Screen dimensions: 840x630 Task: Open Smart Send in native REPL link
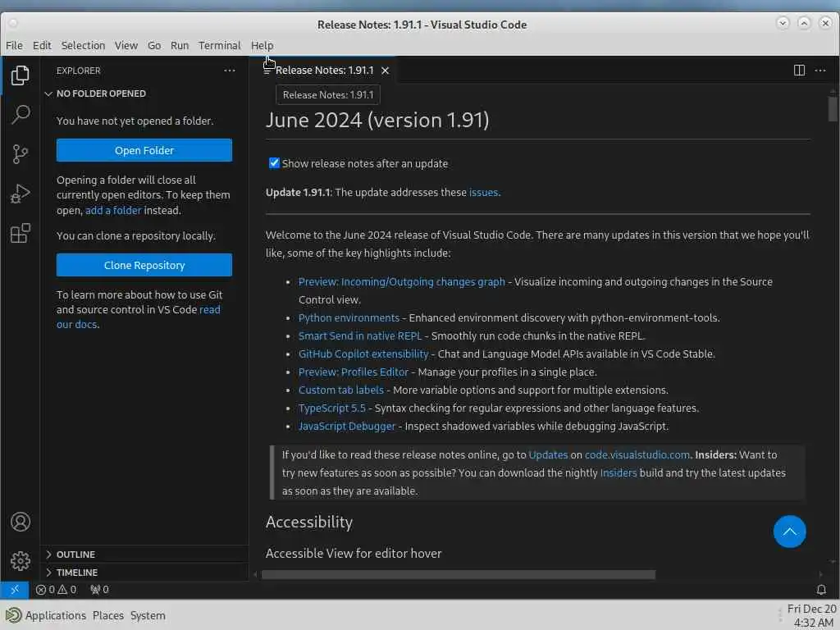(360, 336)
